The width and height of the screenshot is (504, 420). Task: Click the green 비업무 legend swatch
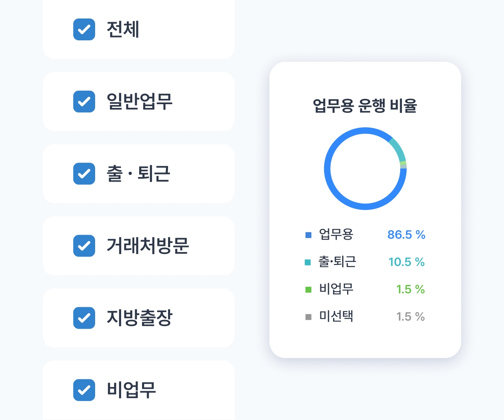[x=308, y=290]
